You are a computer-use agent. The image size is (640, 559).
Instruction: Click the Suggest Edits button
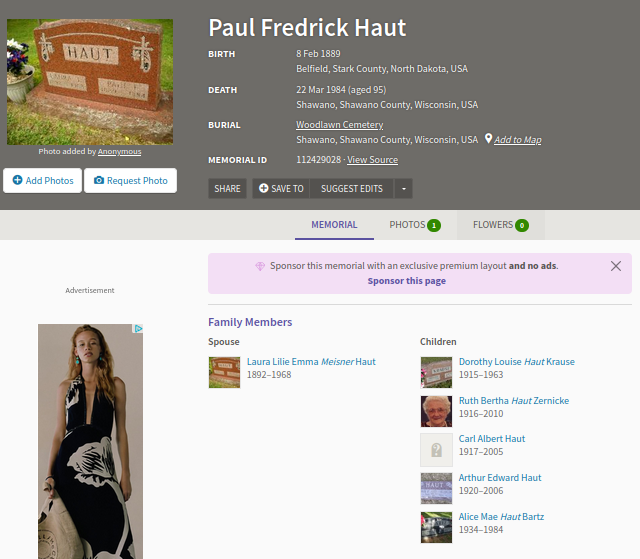[352, 189]
